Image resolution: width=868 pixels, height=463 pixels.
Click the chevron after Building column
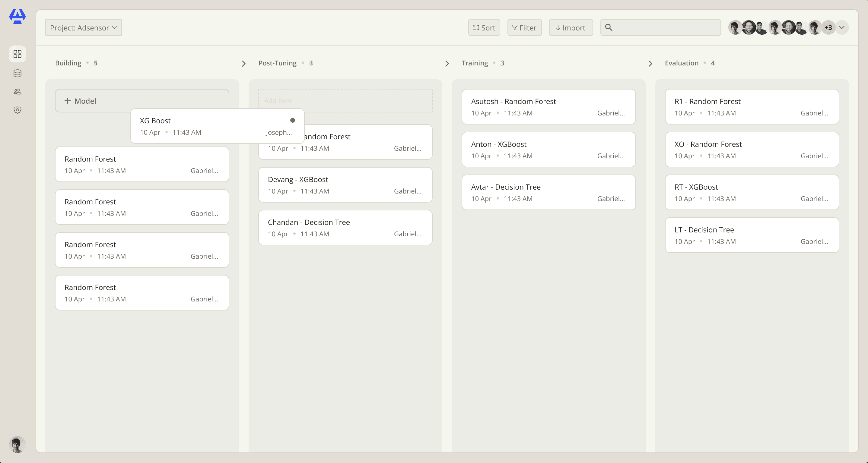click(243, 64)
